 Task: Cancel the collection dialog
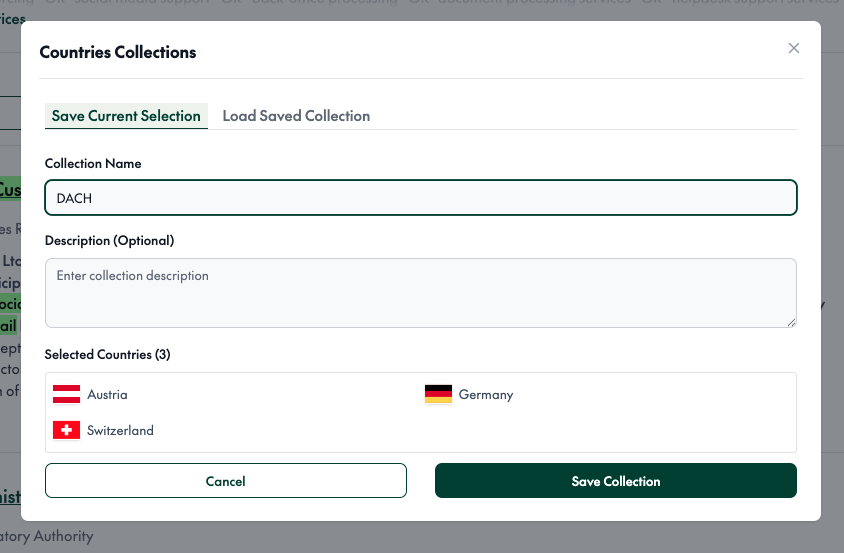tap(226, 481)
